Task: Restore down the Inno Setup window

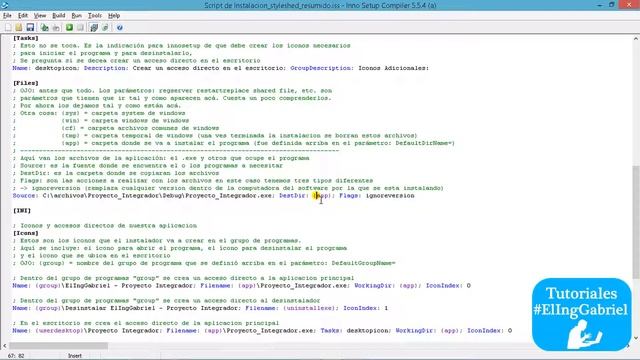Action: [611, 5]
